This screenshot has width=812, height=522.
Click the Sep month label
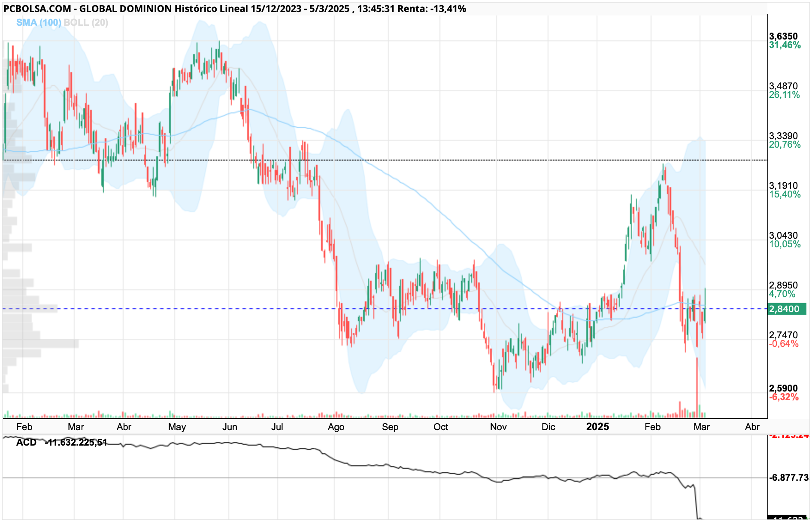(x=390, y=427)
